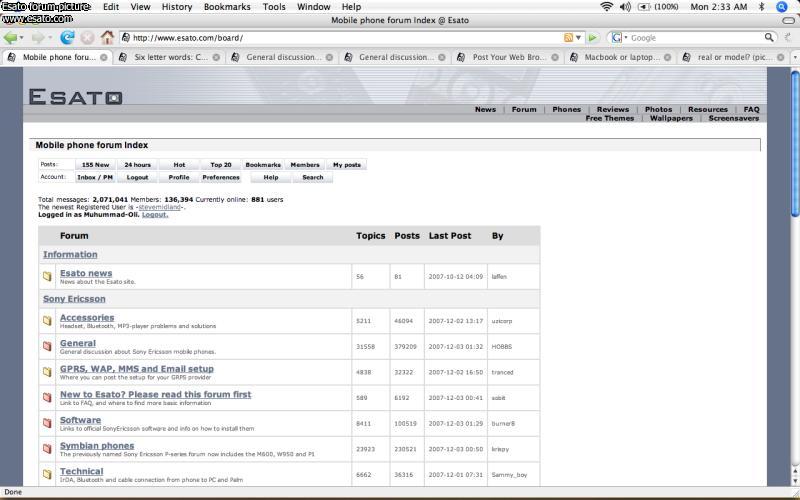Switch to 'real or model?' tab

(x=733, y=57)
